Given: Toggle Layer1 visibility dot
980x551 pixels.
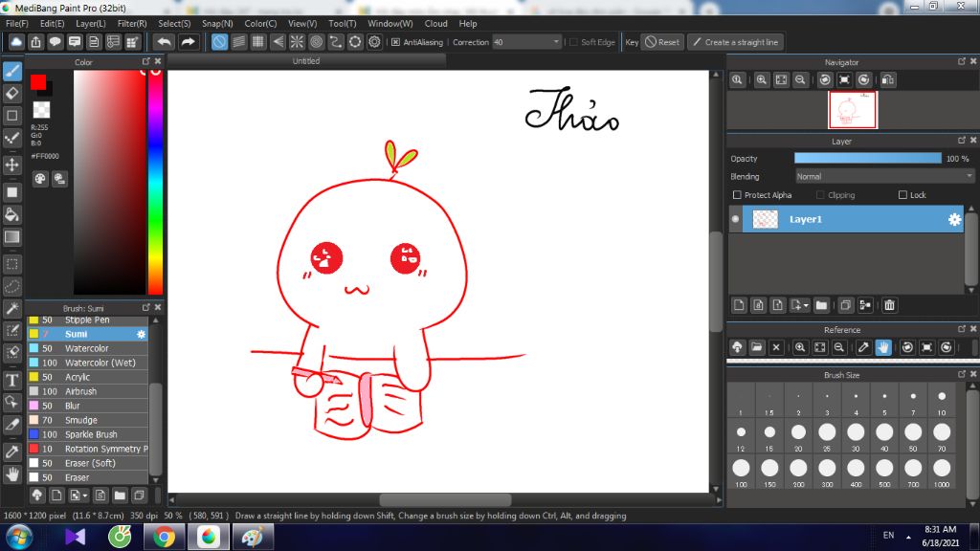Looking at the screenshot, I should (736, 219).
